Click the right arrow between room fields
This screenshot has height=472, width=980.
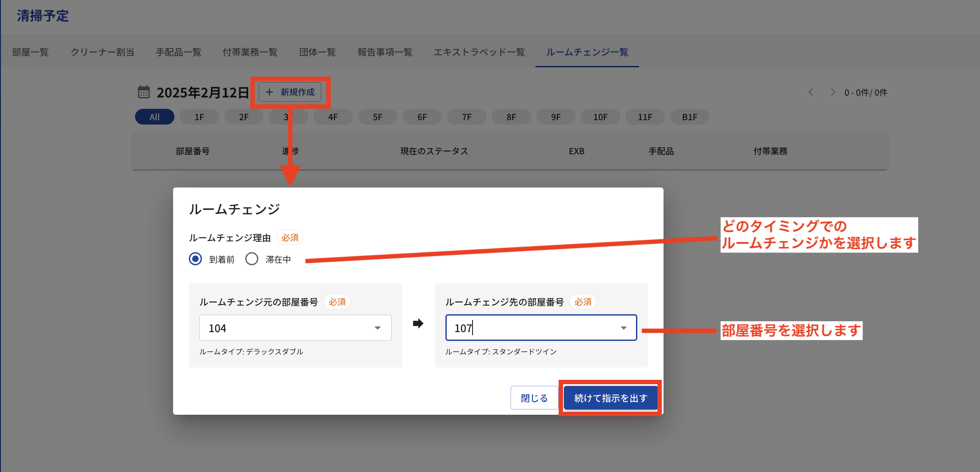click(x=418, y=323)
